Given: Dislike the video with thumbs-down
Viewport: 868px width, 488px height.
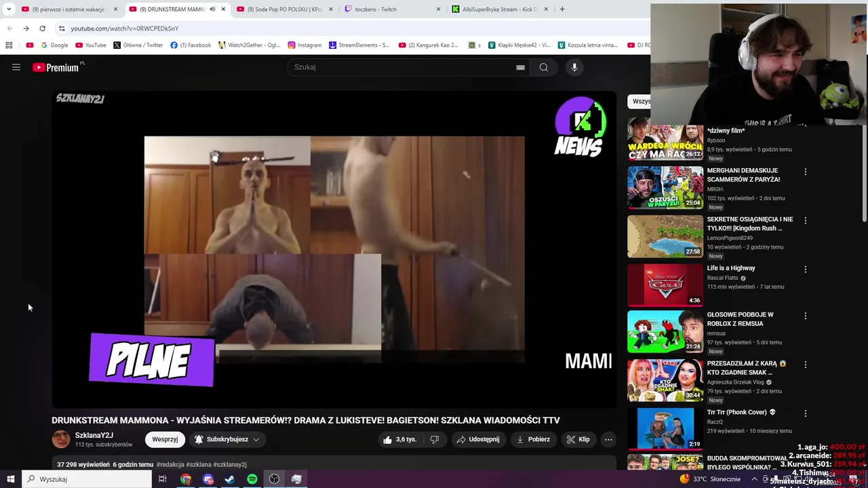Looking at the screenshot, I should coord(435,439).
